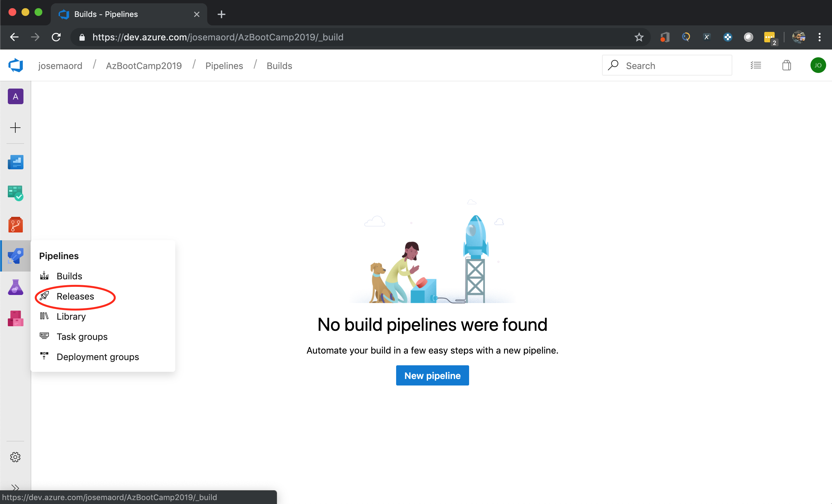This screenshot has width=832, height=504.
Task: Open Test Plans flask icon
Action: pyautogui.click(x=15, y=287)
